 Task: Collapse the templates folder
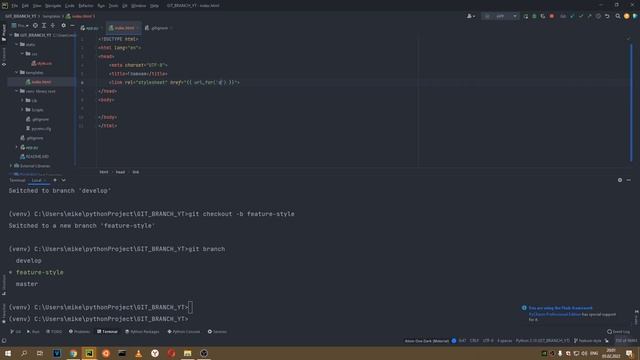[x=17, y=73]
